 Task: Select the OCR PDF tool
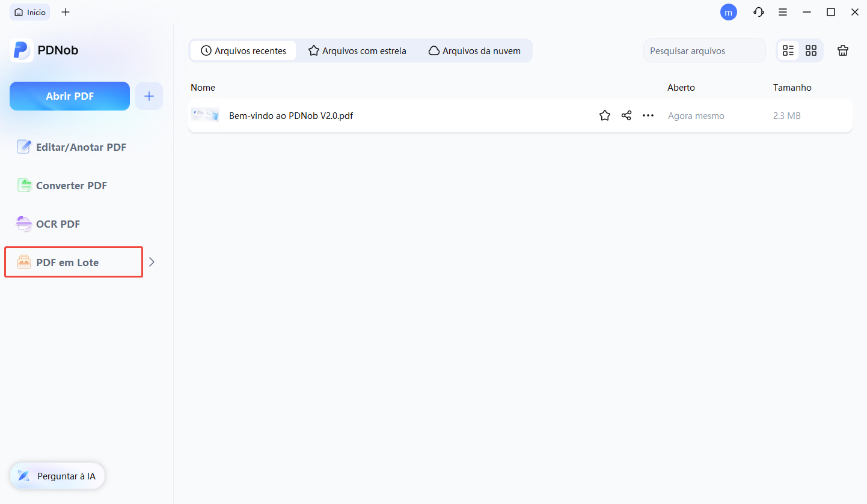[x=57, y=223]
